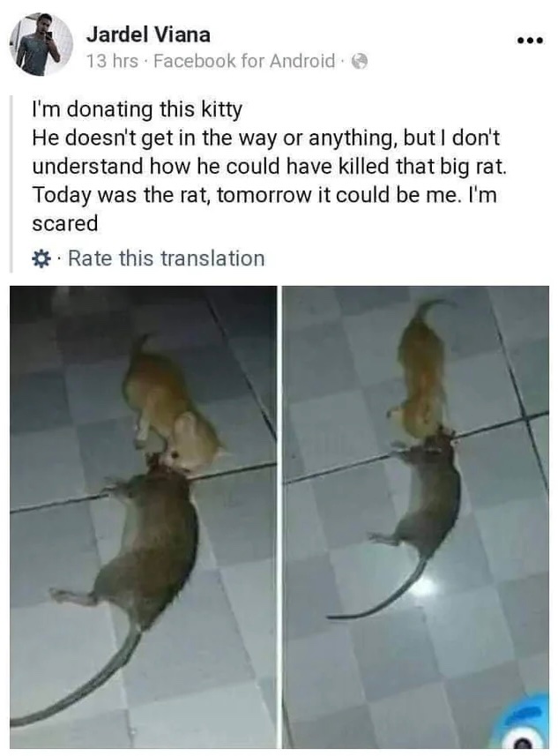Screen dimensions: 558x756
Task: Open the left photo of cat and rat
Action: (144, 517)
